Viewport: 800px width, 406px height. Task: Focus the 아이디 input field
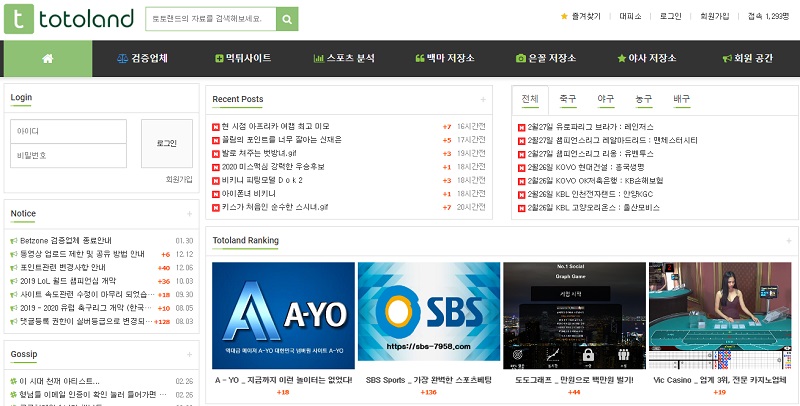(68, 132)
